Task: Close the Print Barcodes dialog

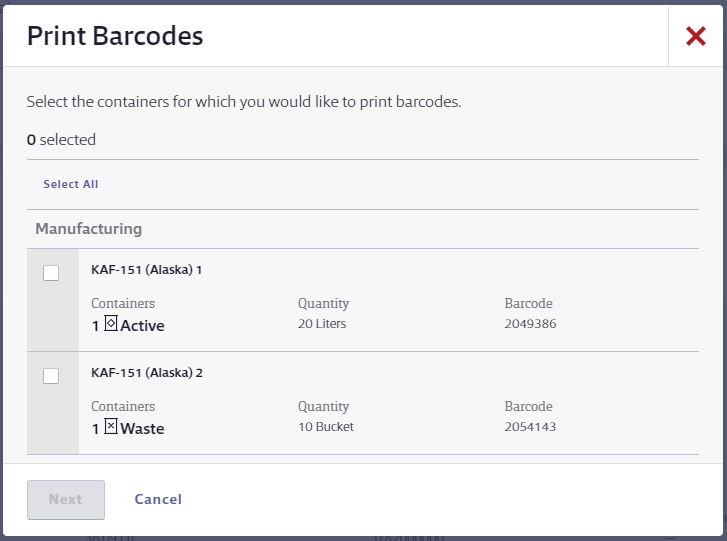Action: [695, 36]
